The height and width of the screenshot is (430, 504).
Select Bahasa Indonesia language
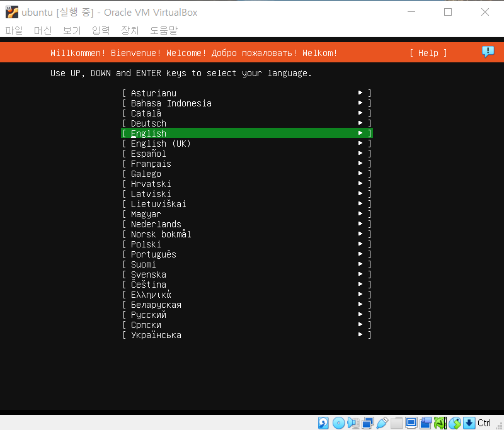click(x=247, y=103)
